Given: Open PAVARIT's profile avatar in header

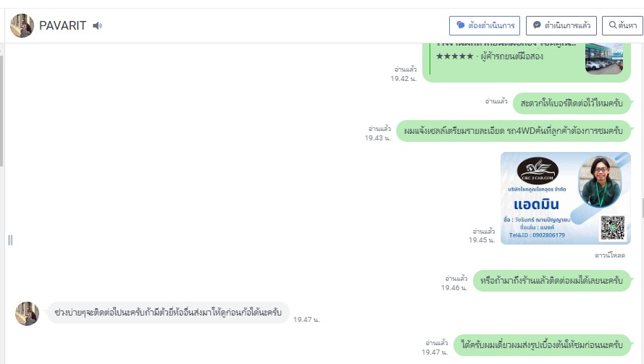Looking at the screenshot, I should 22,25.
